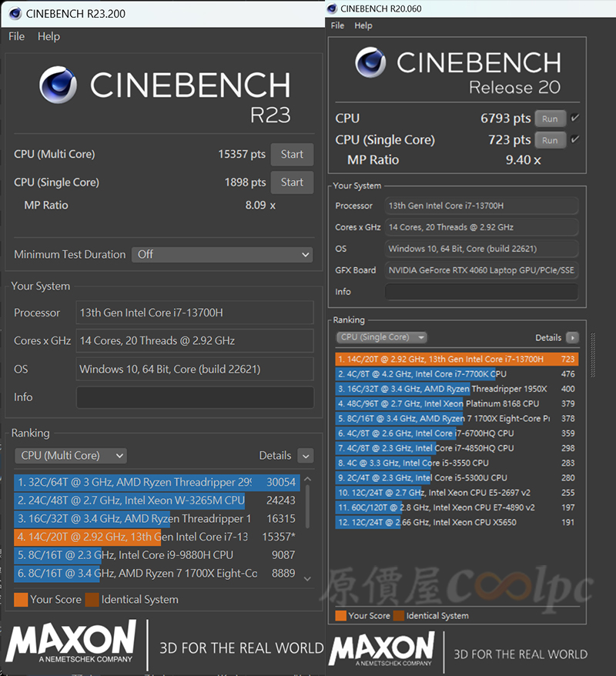Select R23 orange row 14C/20T 15357

tap(157, 537)
